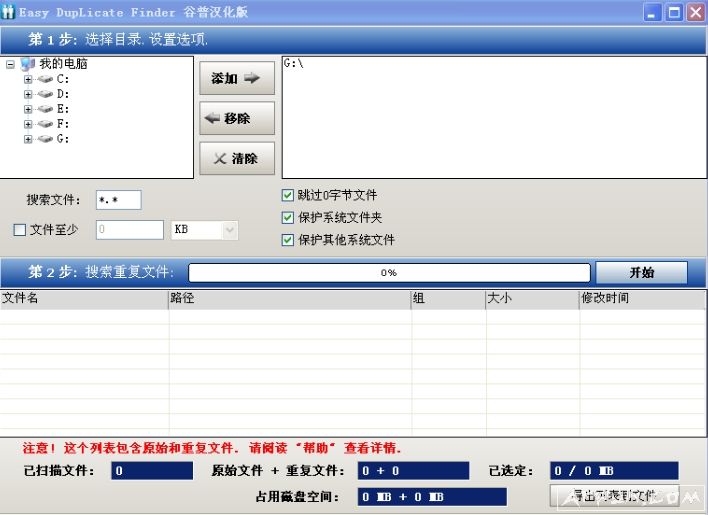The height and width of the screenshot is (515, 708).
Task: Expand the C: drive tree node
Action: coord(28,79)
